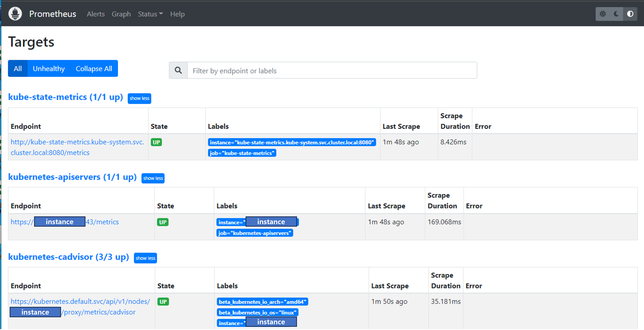Image resolution: width=644 pixels, height=330 pixels.
Task: Click the job="kube-state-metrics" label badge
Action: (242, 153)
